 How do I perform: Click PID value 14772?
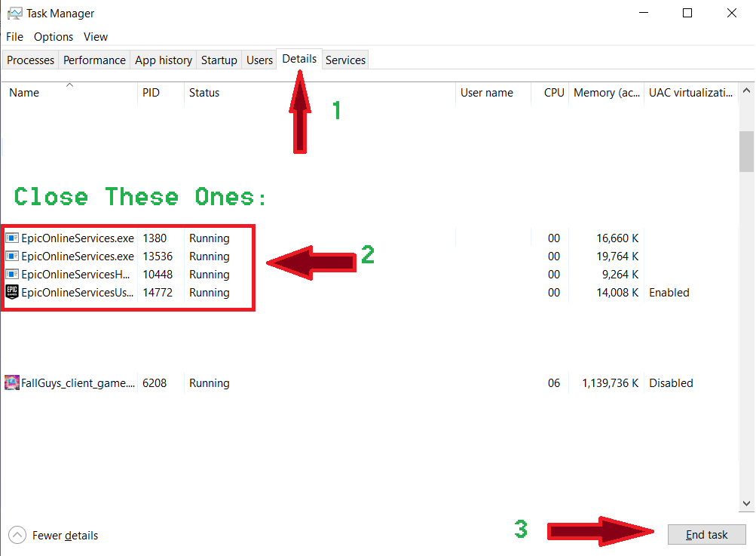coord(158,293)
